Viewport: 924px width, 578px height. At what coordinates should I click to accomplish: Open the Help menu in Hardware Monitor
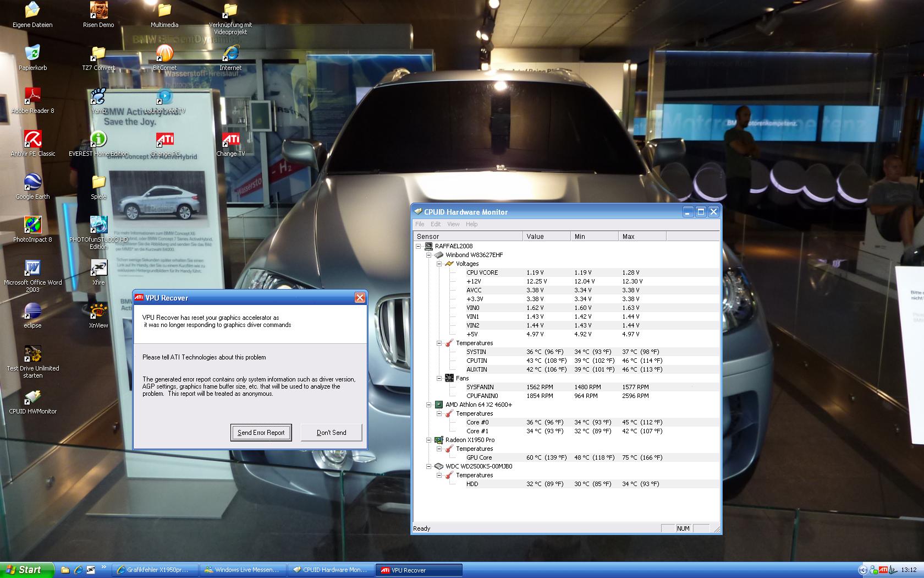[x=472, y=224]
